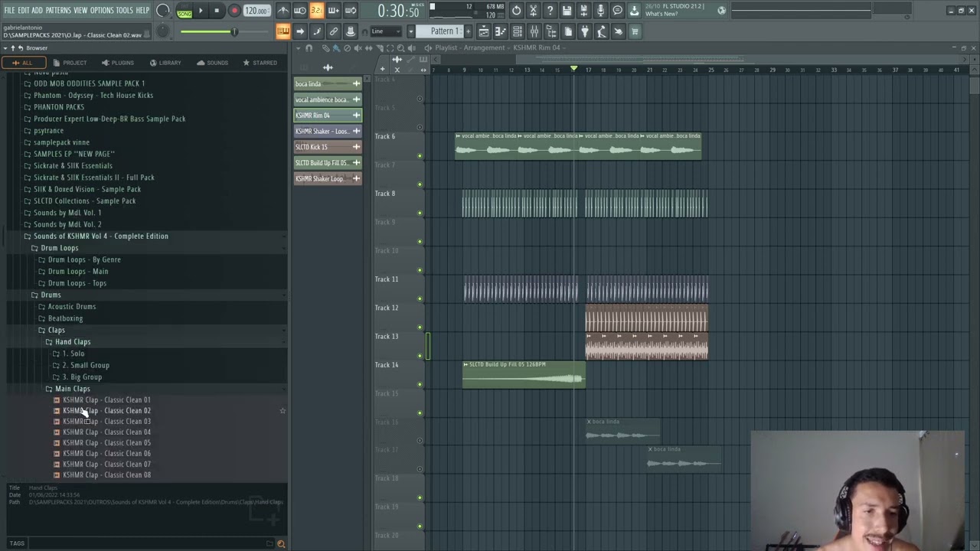Toggle wait for input before recording
The width and height of the screenshot is (980, 551).
299,11
